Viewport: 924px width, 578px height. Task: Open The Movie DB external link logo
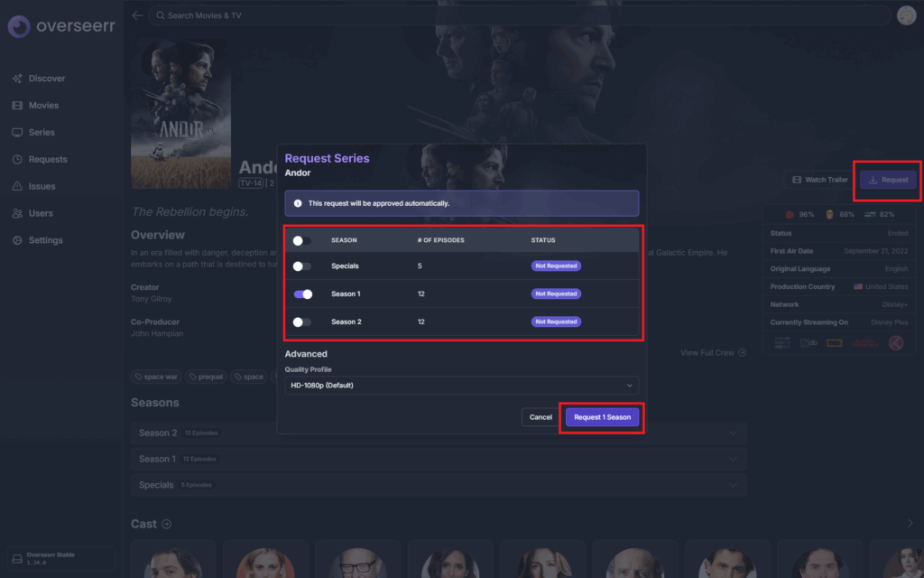click(x=782, y=343)
